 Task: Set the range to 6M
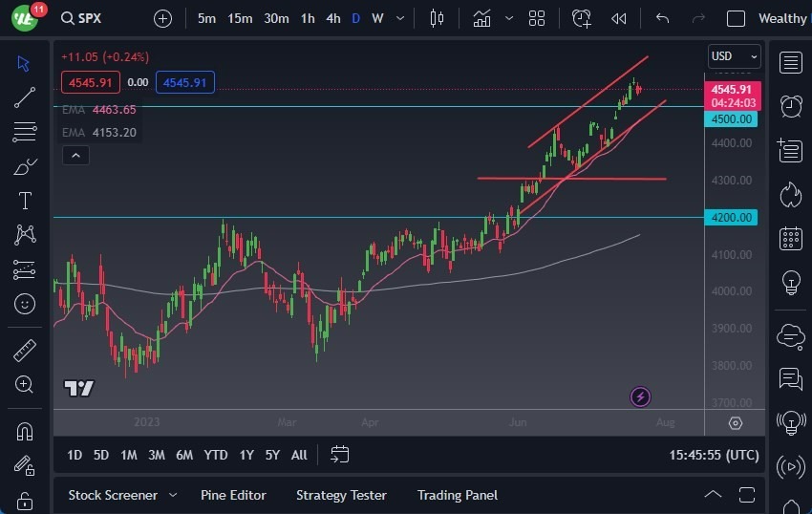tap(184, 455)
